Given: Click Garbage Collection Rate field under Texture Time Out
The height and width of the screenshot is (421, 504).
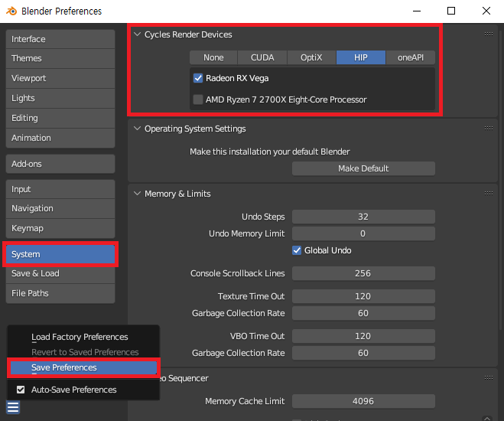Looking at the screenshot, I should tap(363, 313).
